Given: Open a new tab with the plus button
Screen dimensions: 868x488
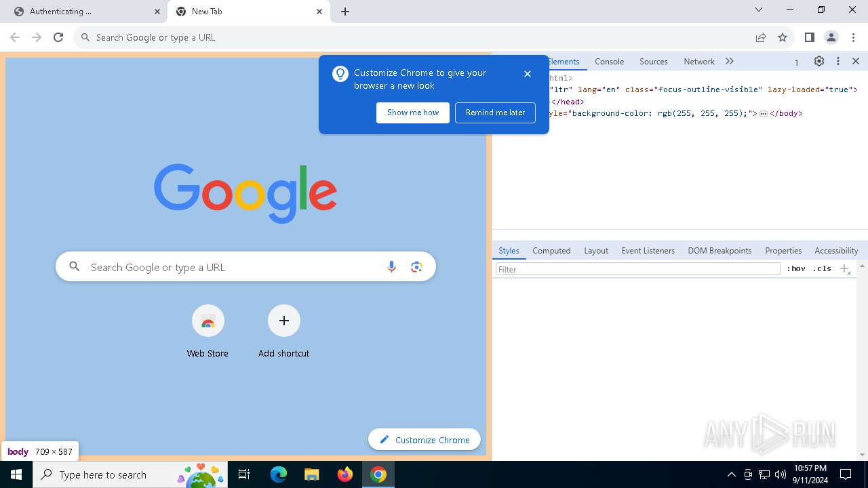Looking at the screenshot, I should pos(345,12).
